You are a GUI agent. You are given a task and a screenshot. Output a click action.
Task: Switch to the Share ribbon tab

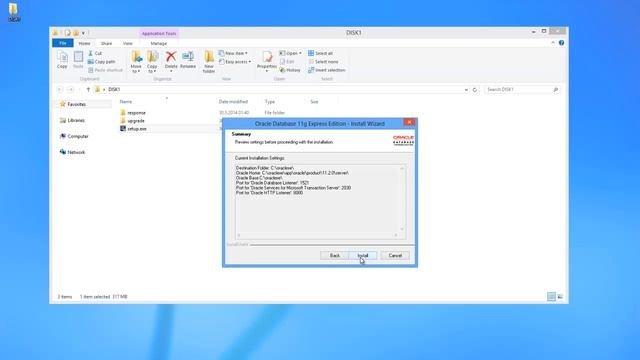(x=107, y=43)
